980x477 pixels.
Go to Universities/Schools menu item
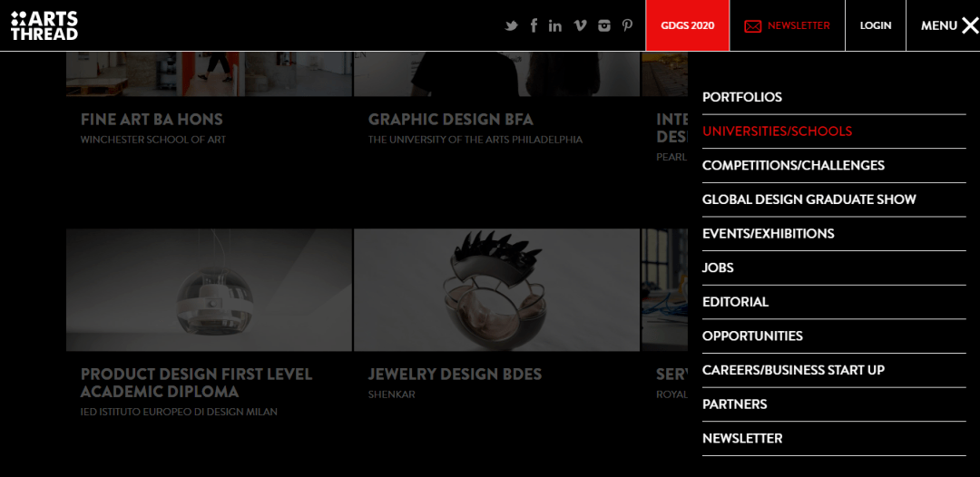[x=777, y=131]
